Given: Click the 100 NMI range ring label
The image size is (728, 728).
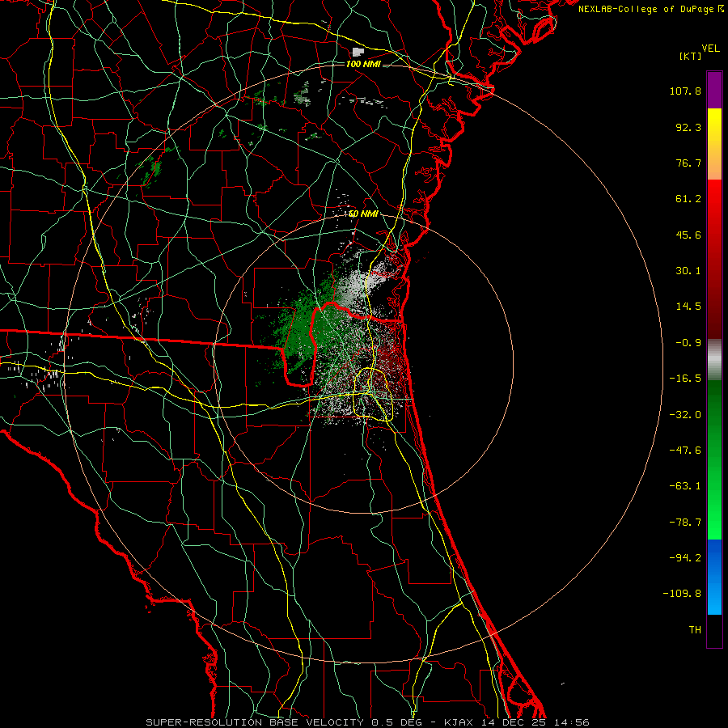Looking at the screenshot, I should point(363,64).
